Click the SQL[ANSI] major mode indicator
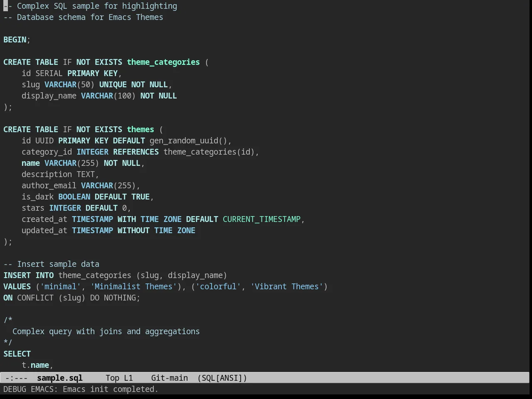The width and height of the screenshot is (532, 399). (222, 378)
